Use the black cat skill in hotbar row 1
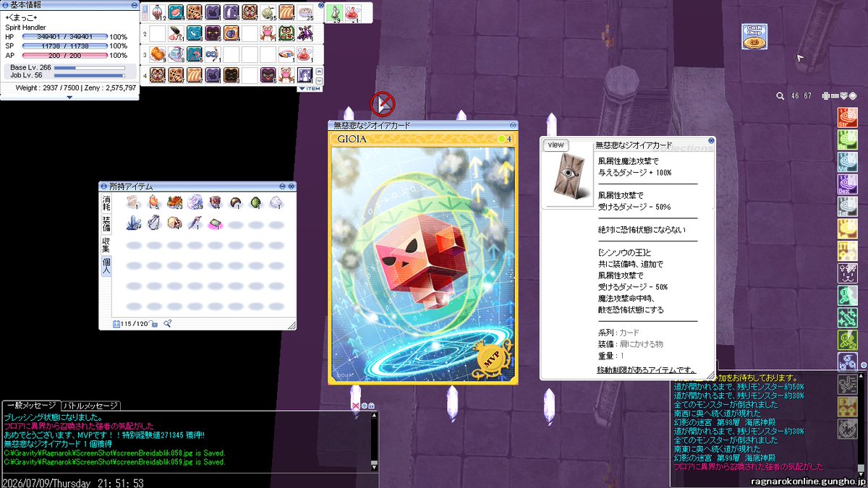 (x=213, y=12)
